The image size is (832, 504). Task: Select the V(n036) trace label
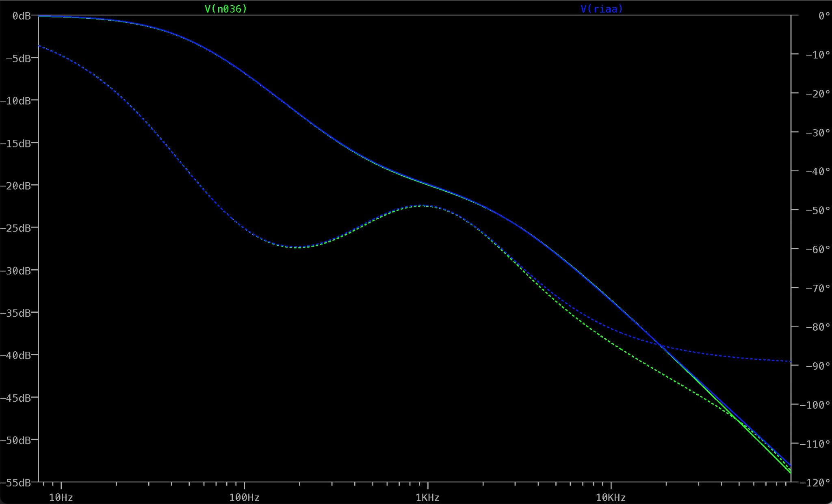tap(226, 9)
